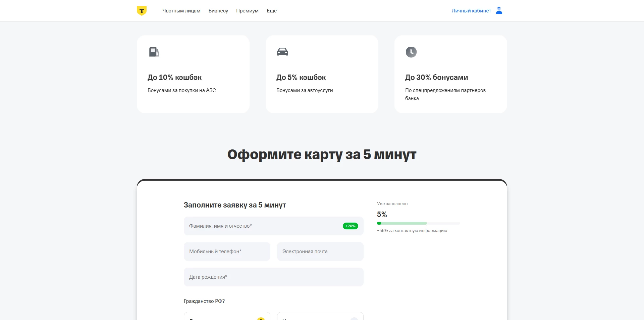Click the До 30% бонусами partner offers card
The width and height of the screenshot is (644, 320).
point(450,74)
